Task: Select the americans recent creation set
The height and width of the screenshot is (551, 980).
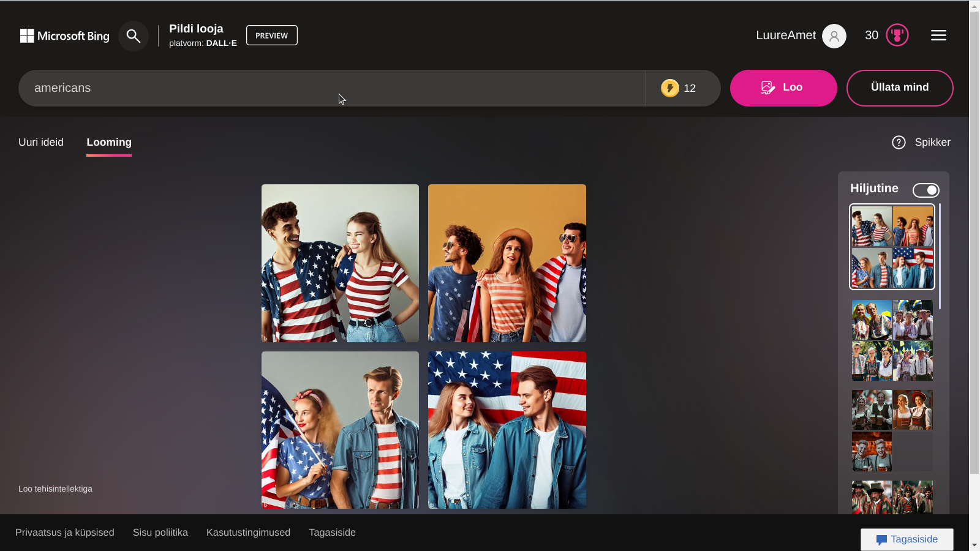Action: click(892, 247)
